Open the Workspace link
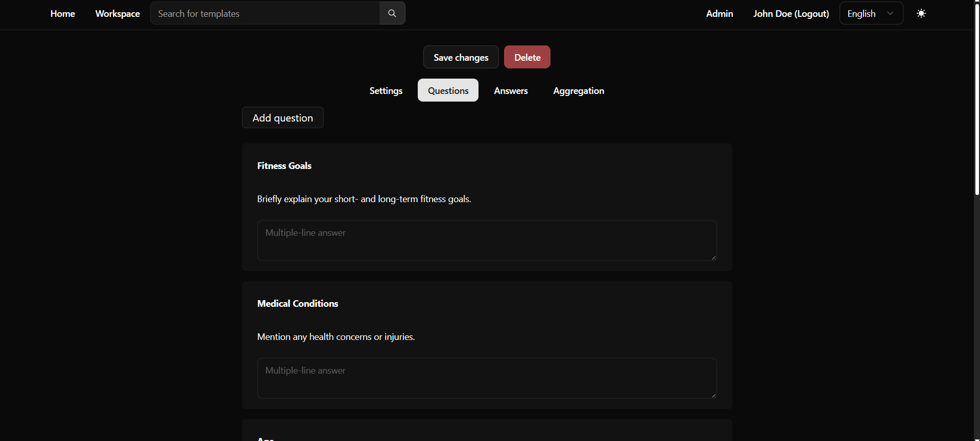Image resolution: width=980 pixels, height=441 pixels. pos(117,14)
